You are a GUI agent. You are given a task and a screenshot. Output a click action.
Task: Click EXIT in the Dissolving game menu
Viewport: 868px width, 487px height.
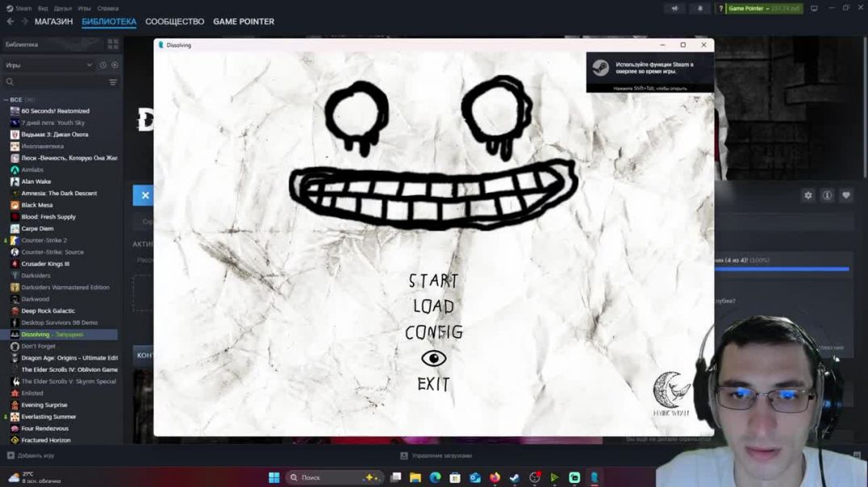(433, 384)
